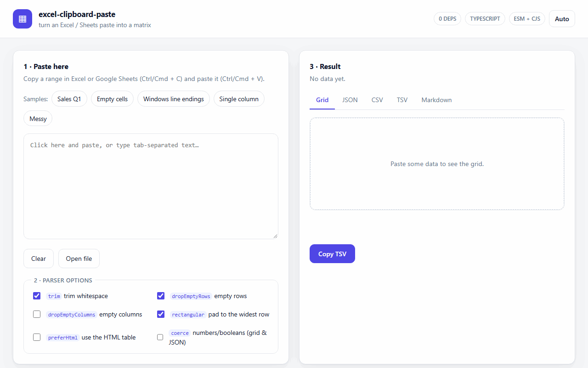
Task: Open file button for importing data
Action: coord(79,259)
